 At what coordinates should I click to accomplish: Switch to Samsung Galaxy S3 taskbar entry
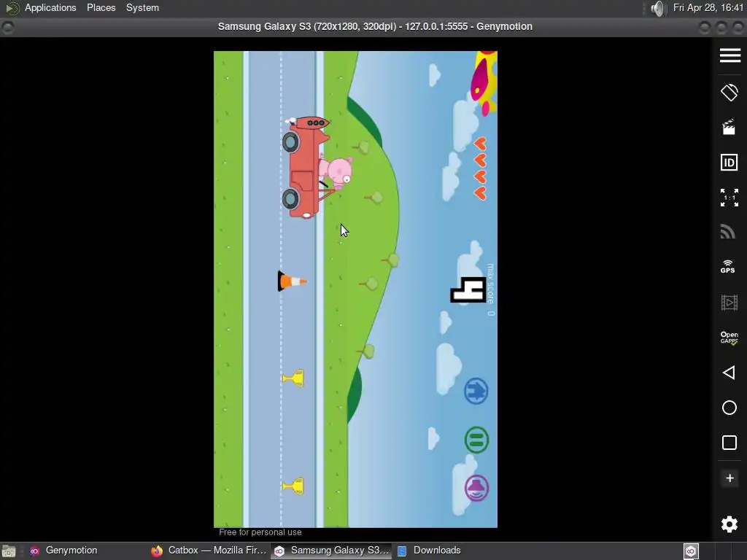[332, 551]
